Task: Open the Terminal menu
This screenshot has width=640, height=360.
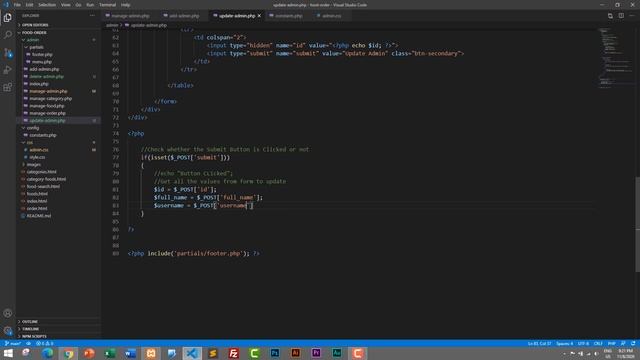Action: coord(107,5)
